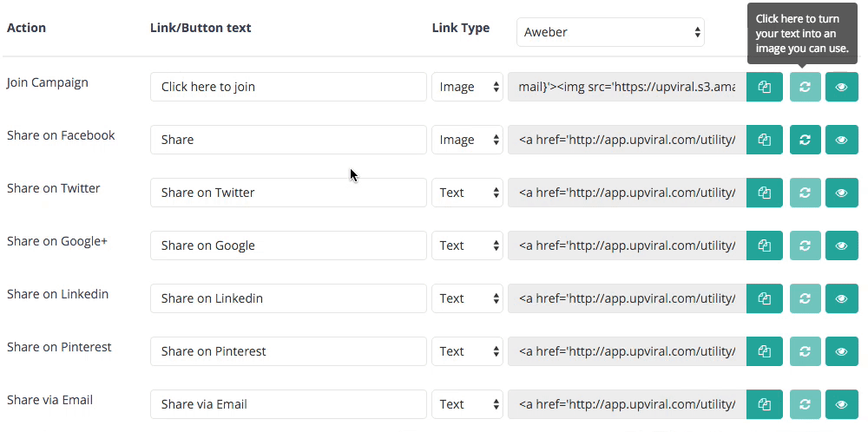
Task: Preview the Share on Google+ link
Action: click(841, 245)
